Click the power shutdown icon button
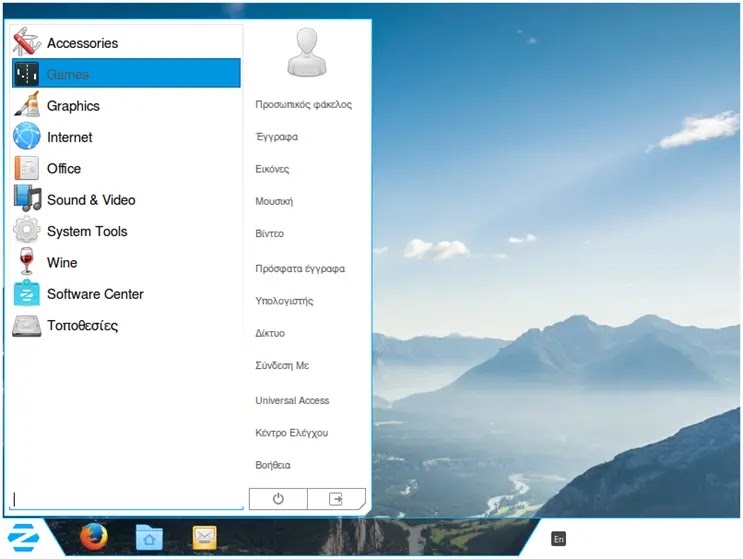 click(x=278, y=499)
